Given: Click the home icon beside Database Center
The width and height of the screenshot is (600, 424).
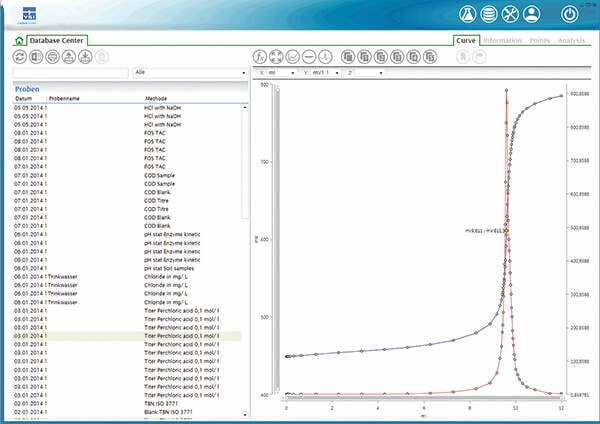Looking at the screenshot, I should tap(20, 40).
